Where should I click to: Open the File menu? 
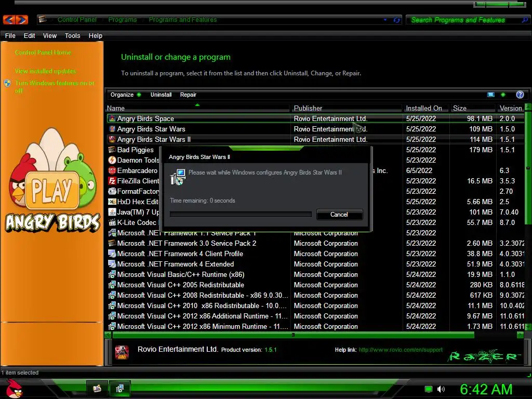[10, 36]
